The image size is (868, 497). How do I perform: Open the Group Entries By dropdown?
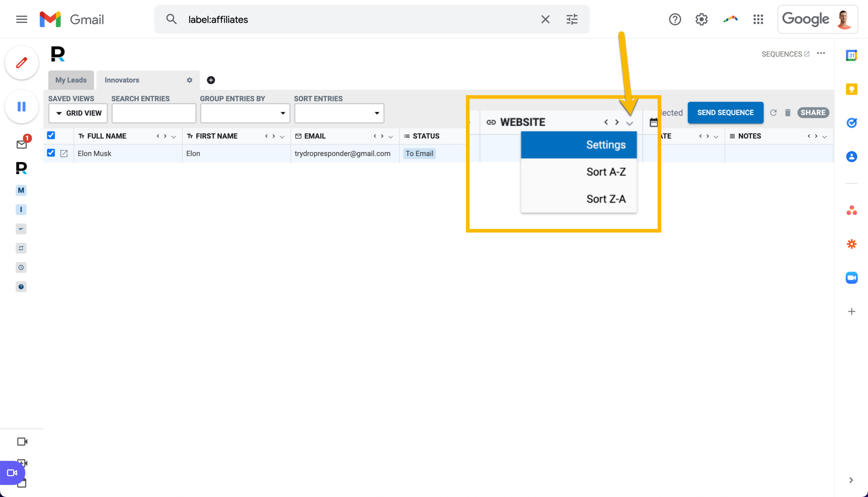click(245, 113)
